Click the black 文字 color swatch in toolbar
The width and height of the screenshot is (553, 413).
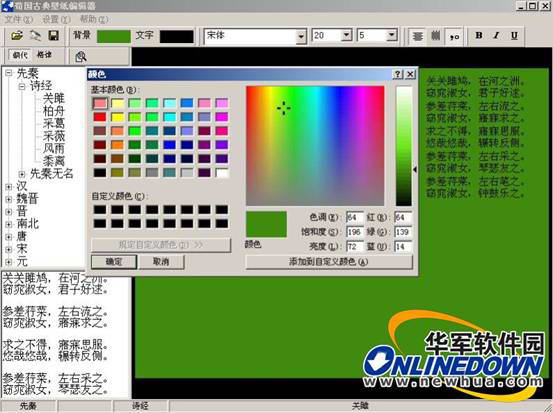pos(176,36)
